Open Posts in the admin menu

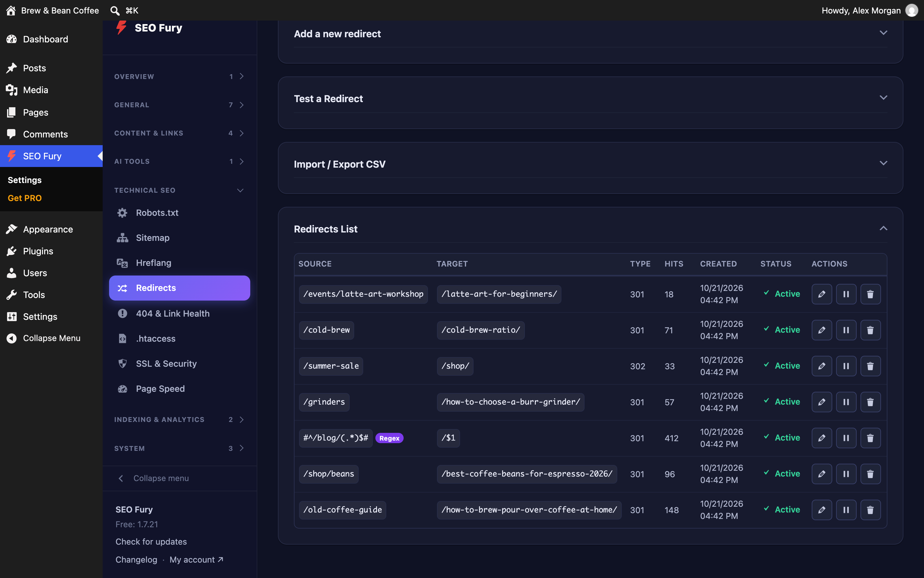click(51, 68)
